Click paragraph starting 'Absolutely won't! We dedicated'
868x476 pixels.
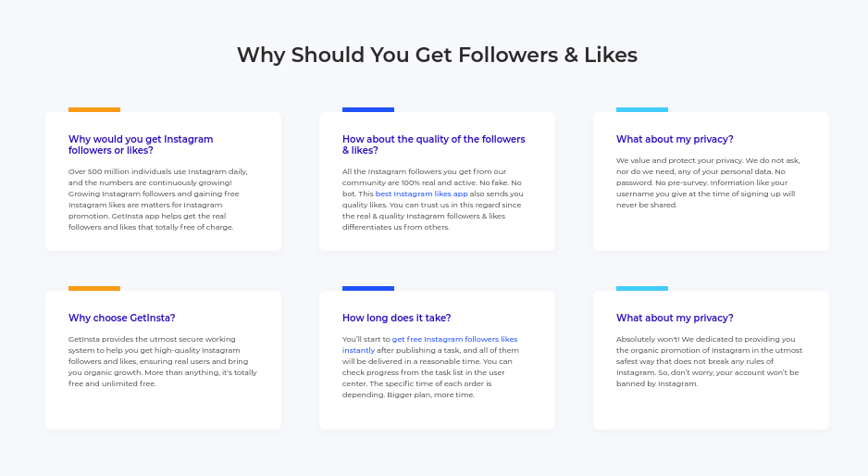coord(709,361)
